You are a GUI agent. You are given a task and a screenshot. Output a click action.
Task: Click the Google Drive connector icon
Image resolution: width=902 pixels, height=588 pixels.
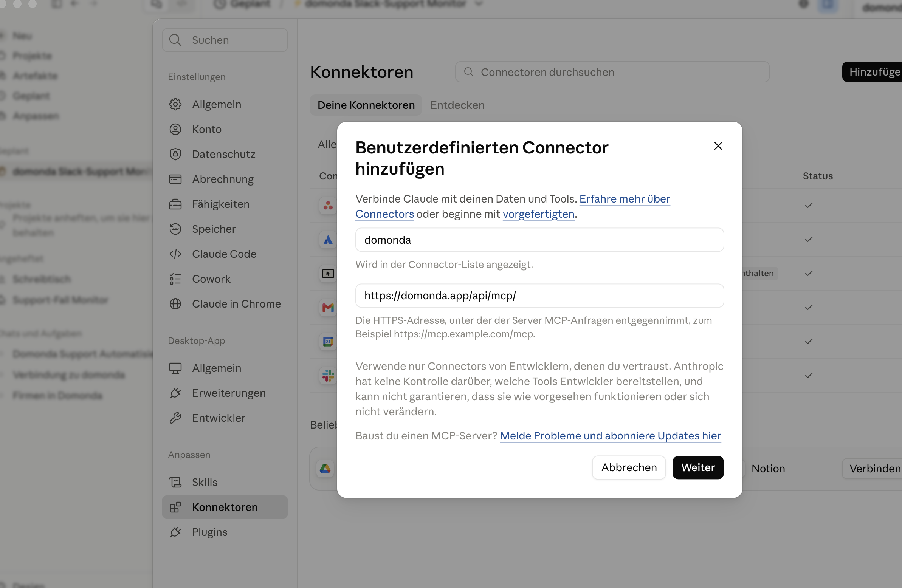click(x=325, y=469)
